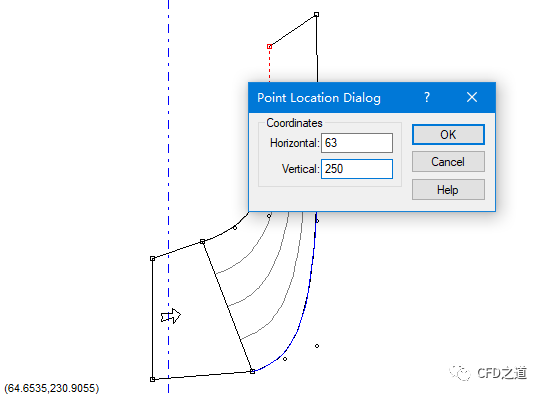
Task: Select the red highlighted control point
Action: pos(269,47)
